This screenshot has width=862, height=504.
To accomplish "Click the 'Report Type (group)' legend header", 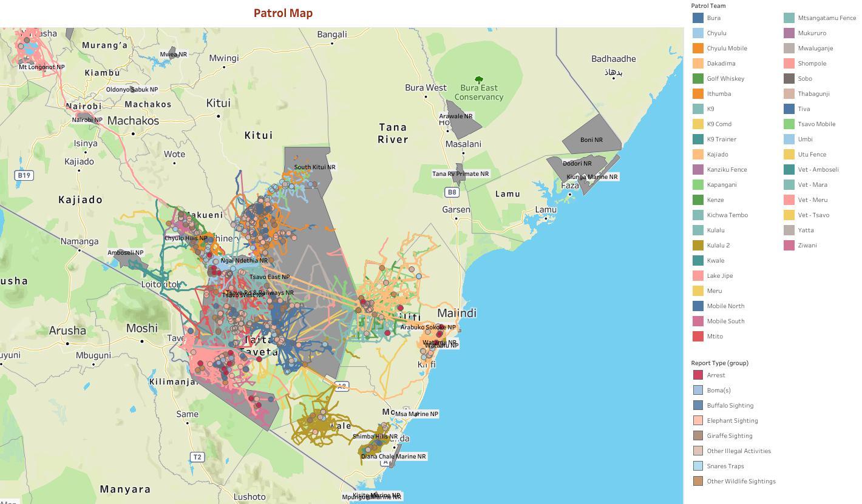I will (x=719, y=363).
